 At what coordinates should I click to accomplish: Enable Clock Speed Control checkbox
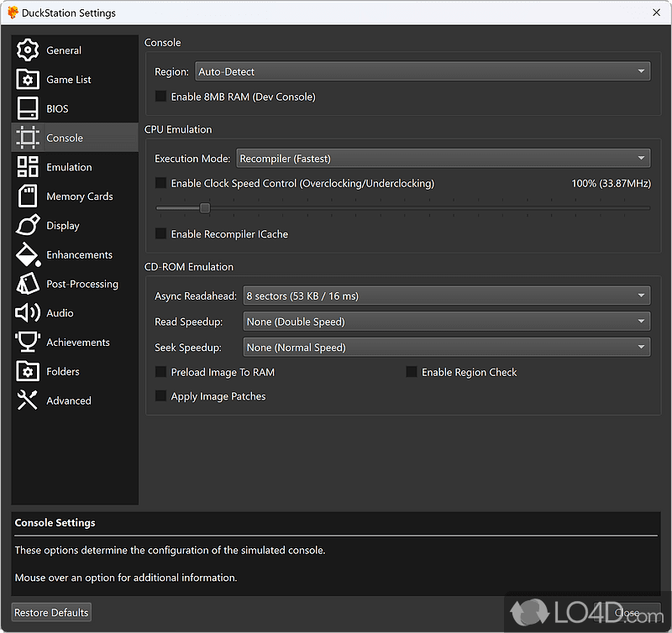click(x=160, y=182)
